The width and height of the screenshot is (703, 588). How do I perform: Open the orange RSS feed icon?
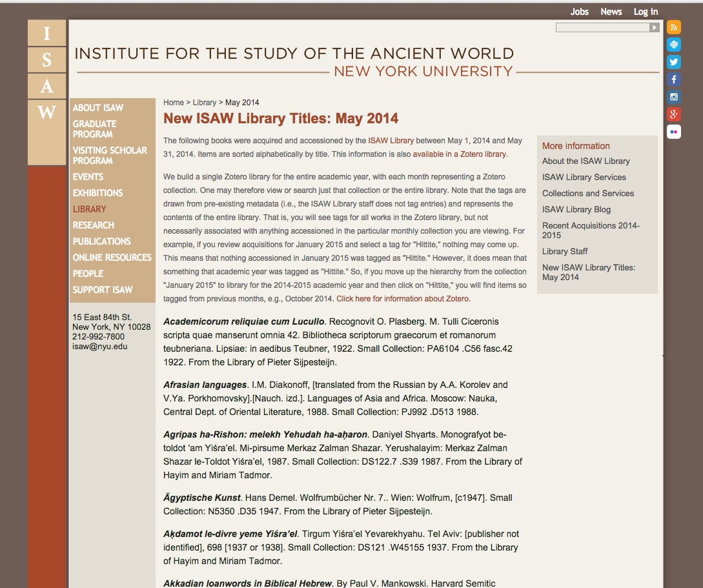click(x=674, y=27)
